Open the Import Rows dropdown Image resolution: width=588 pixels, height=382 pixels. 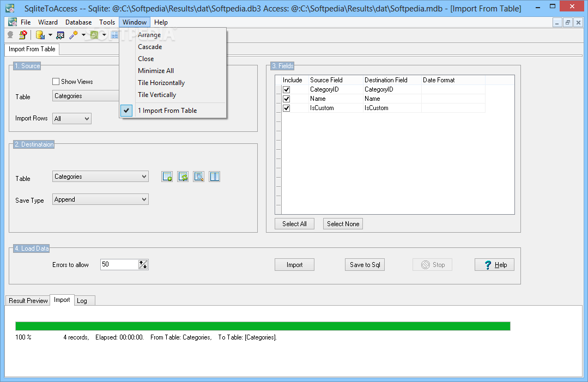71,118
